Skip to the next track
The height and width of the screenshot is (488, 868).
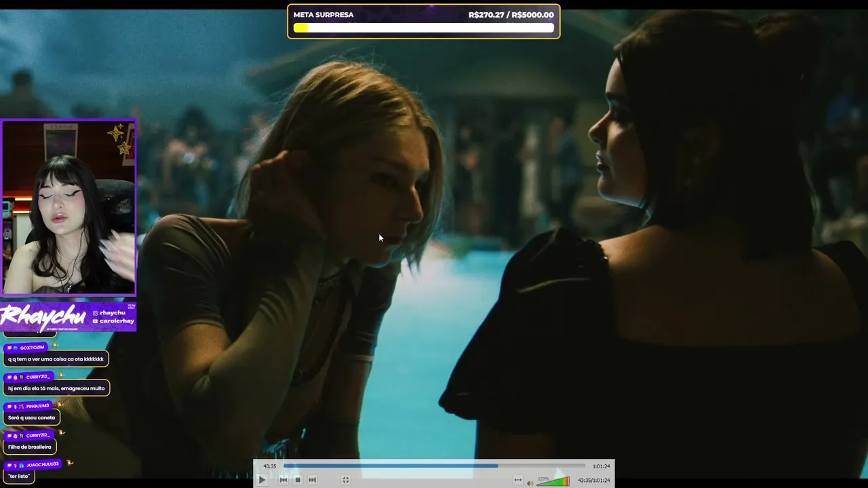(312, 480)
